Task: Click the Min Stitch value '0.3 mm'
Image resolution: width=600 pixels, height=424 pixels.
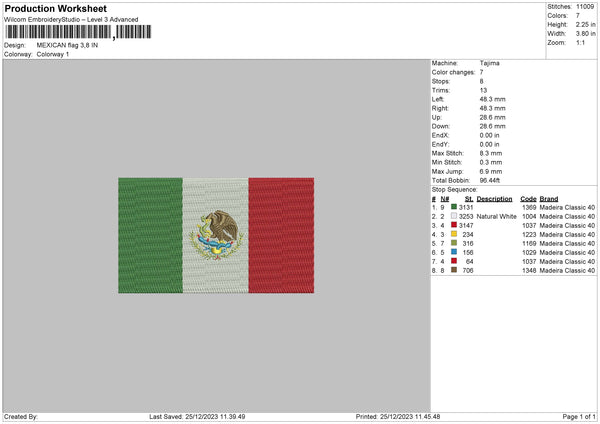Action: click(x=491, y=162)
